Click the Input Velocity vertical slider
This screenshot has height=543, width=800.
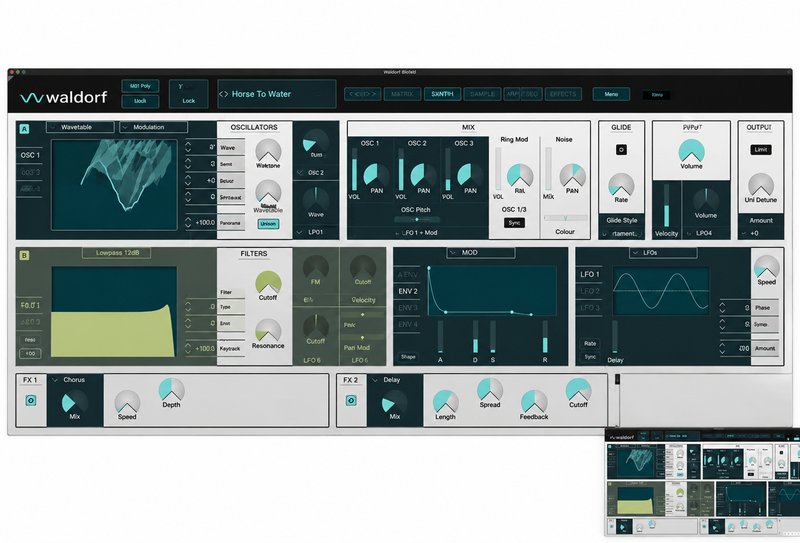pyautogui.click(x=666, y=206)
